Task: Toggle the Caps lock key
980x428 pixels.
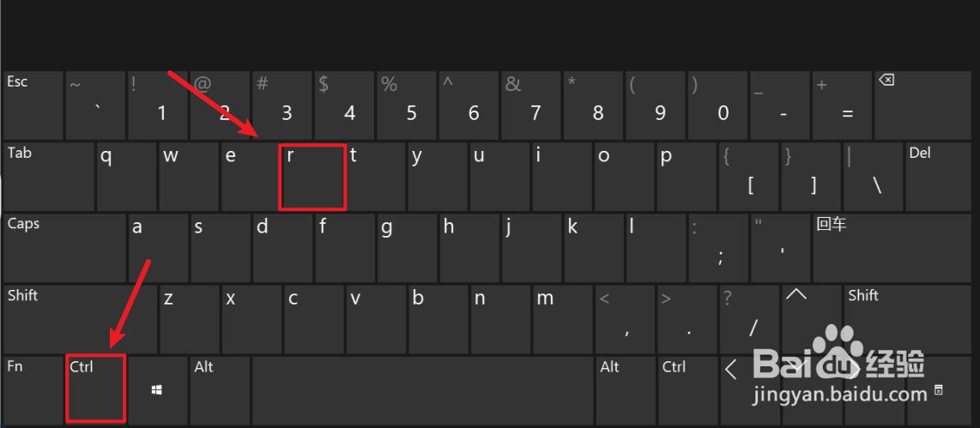Action: coord(64,247)
